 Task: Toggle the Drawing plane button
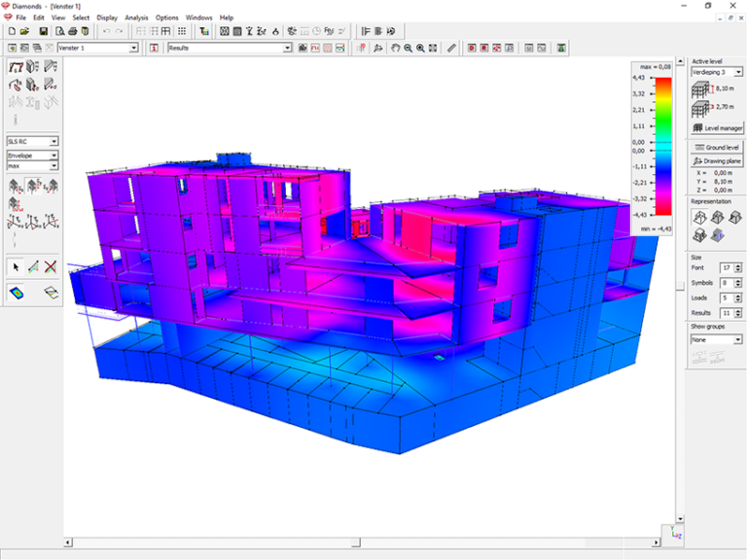[717, 160]
